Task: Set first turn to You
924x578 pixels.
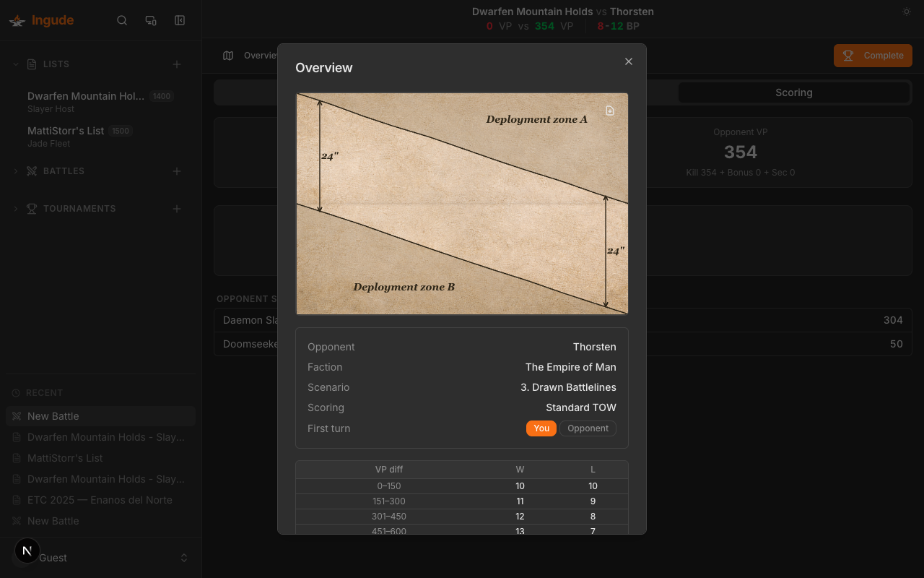Action: [541, 428]
